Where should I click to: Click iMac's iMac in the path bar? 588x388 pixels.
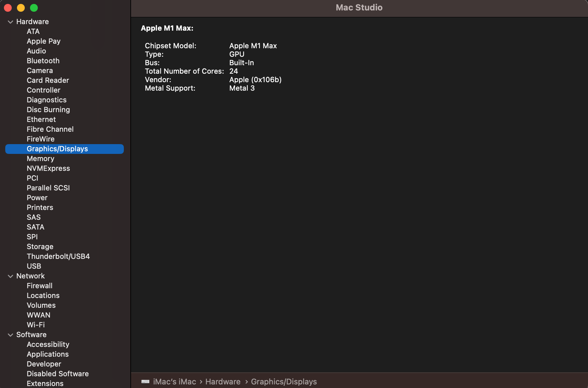click(175, 381)
